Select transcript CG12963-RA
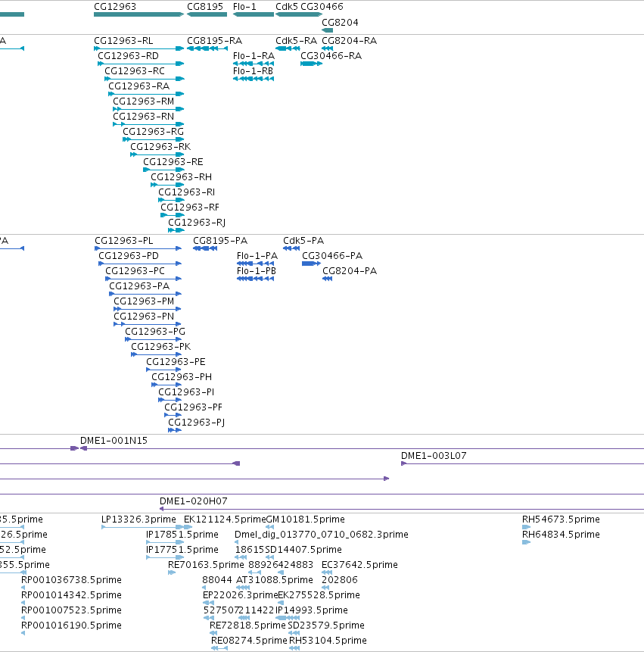Viewport: 644px width, 652px height. tap(138, 86)
